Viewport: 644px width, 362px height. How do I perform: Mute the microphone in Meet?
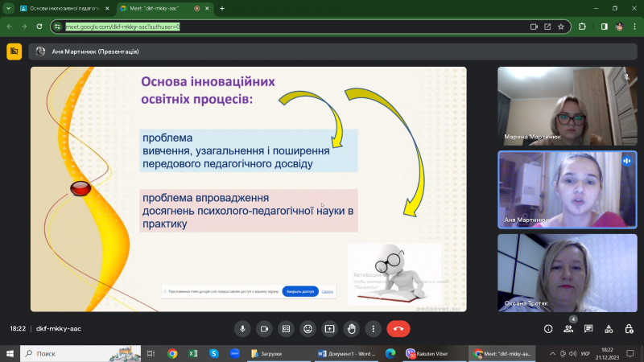242,328
